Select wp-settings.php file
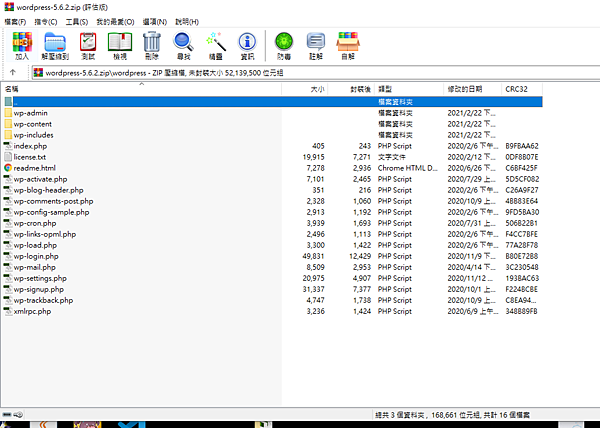Screen dimensions: 600x428 click(x=40, y=278)
